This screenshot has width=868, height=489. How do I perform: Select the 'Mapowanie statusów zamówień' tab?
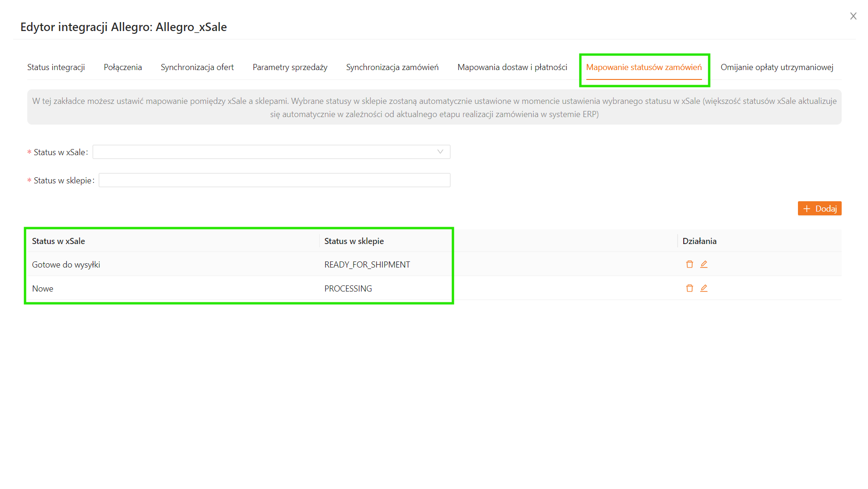(644, 67)
